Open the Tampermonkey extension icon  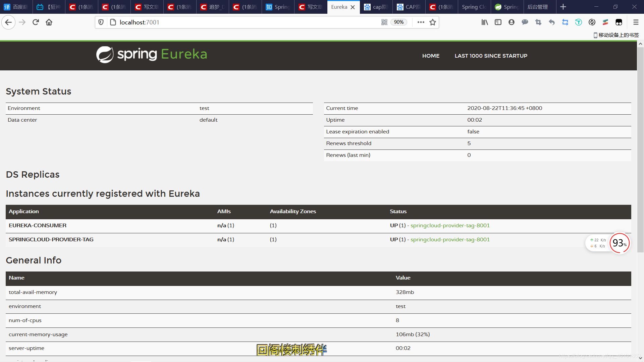619,22
